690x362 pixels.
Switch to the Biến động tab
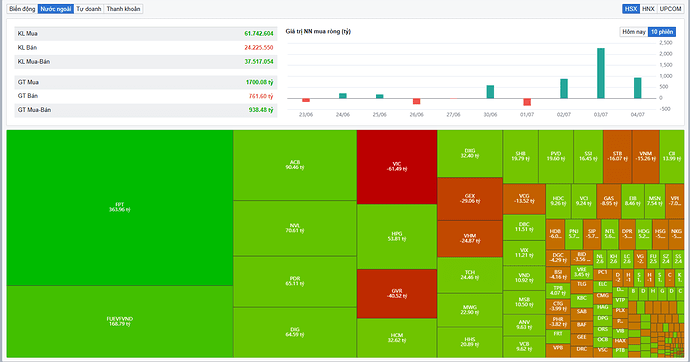click(22, 9)
